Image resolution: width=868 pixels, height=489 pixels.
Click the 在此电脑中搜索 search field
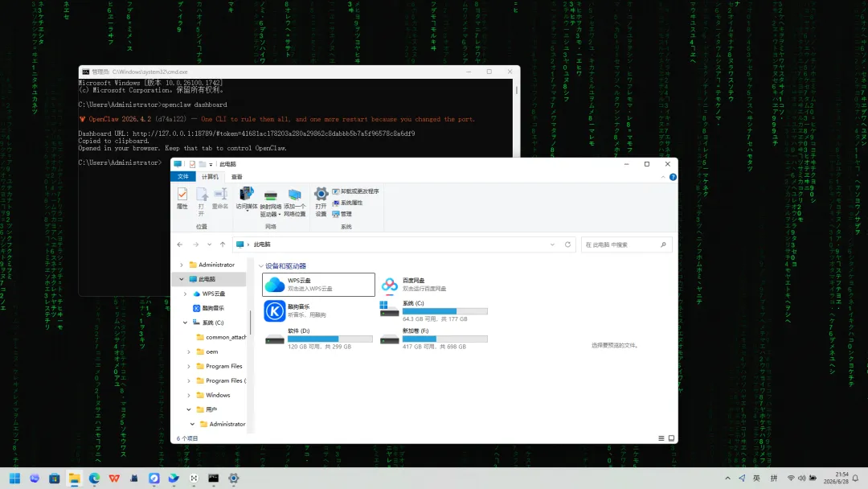pos(626,244)
